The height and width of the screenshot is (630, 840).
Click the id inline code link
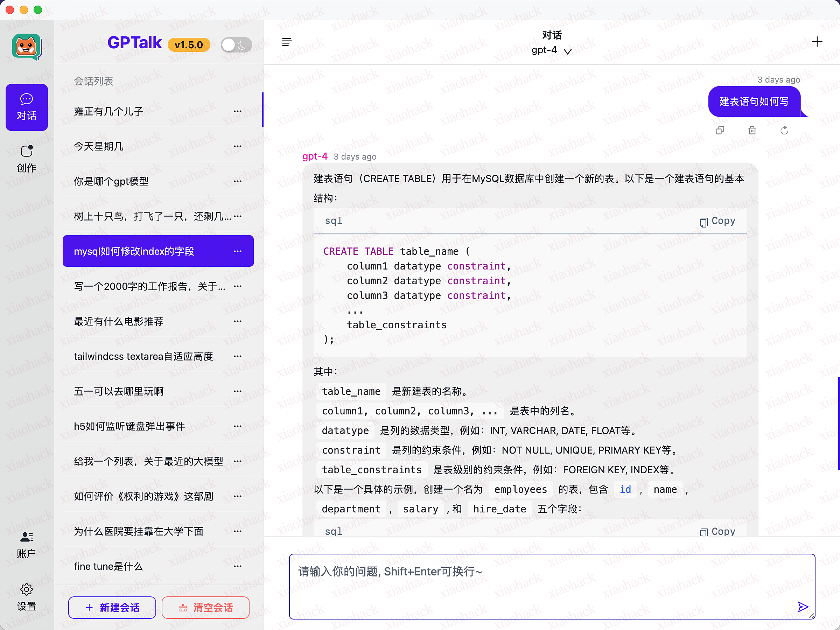pos(625,490)
